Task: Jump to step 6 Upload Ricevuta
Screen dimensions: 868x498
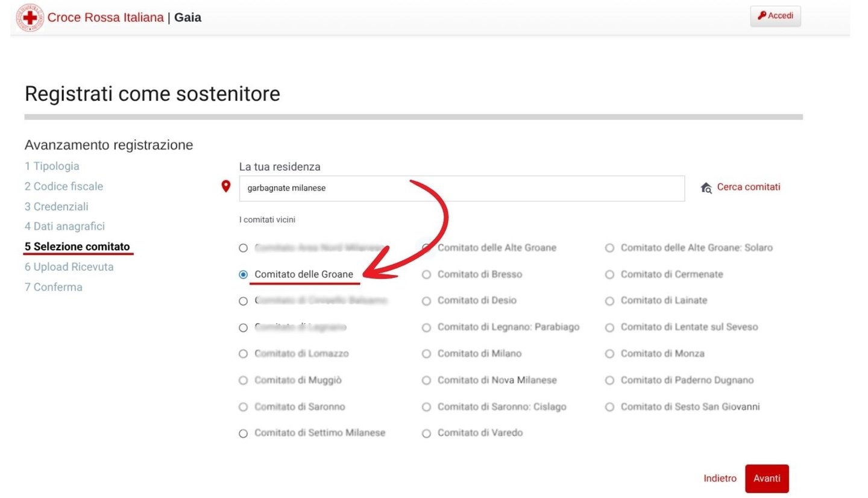Action: (x=69, y=267)
